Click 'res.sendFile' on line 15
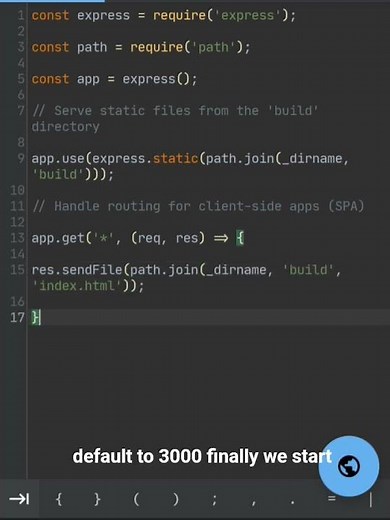 [77, 269]
